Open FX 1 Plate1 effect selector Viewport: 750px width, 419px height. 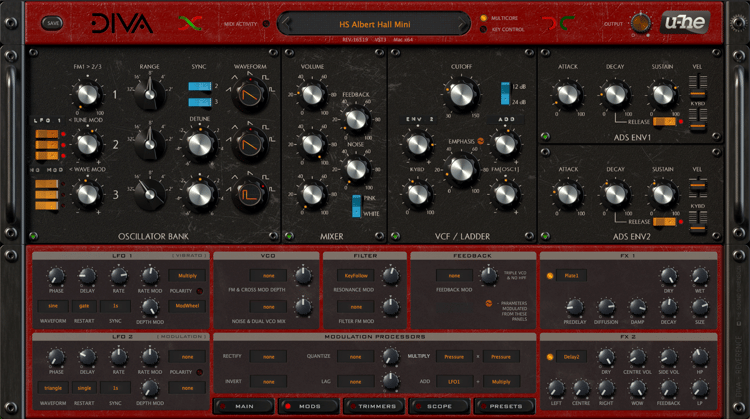tap(571, 276)
